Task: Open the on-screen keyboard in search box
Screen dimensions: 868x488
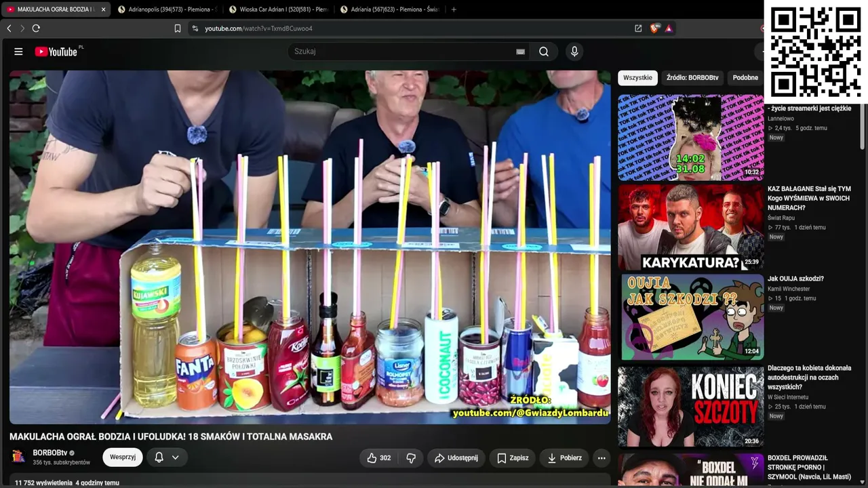Action: 521,52
